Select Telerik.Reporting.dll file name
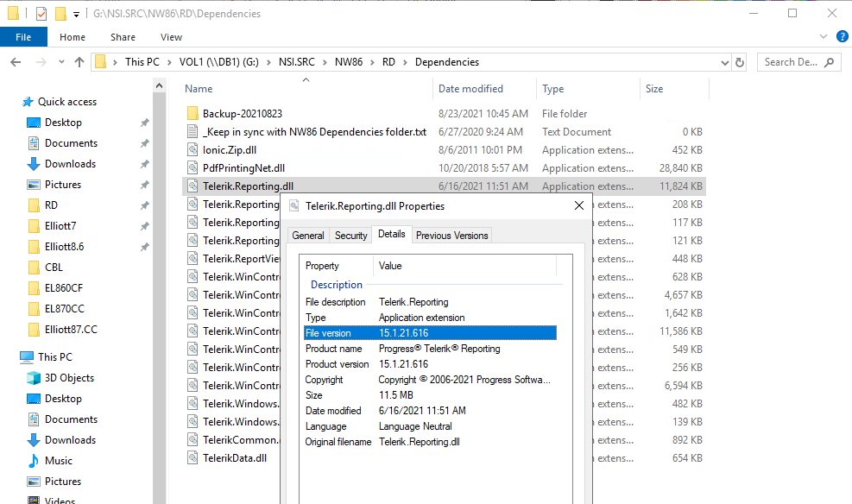This screenshot has width=852, height=504. 248,186
